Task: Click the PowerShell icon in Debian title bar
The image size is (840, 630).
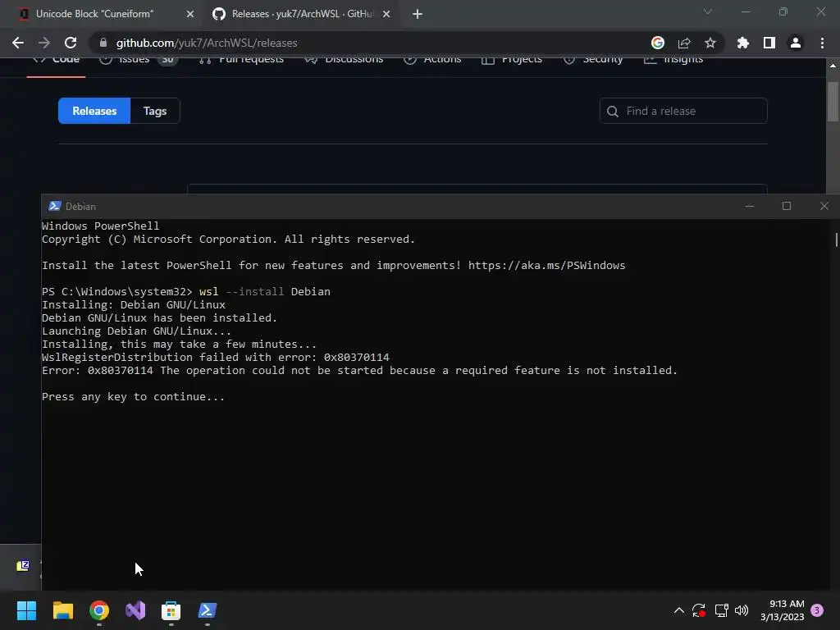Action: [x=54, y=206]
